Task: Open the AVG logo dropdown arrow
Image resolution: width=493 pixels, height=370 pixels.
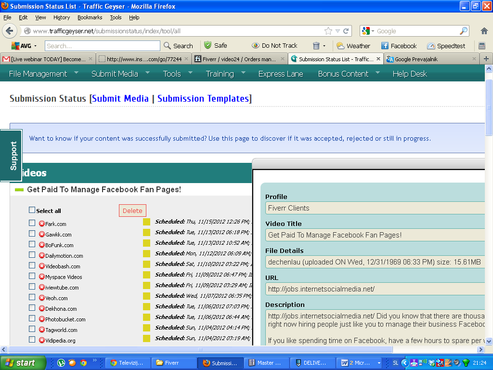Action: 35,46
